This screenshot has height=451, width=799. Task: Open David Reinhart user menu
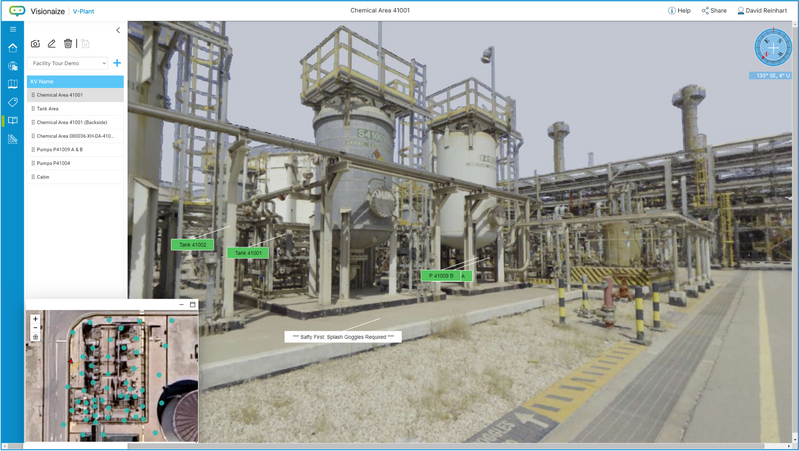tap(761, 11)
